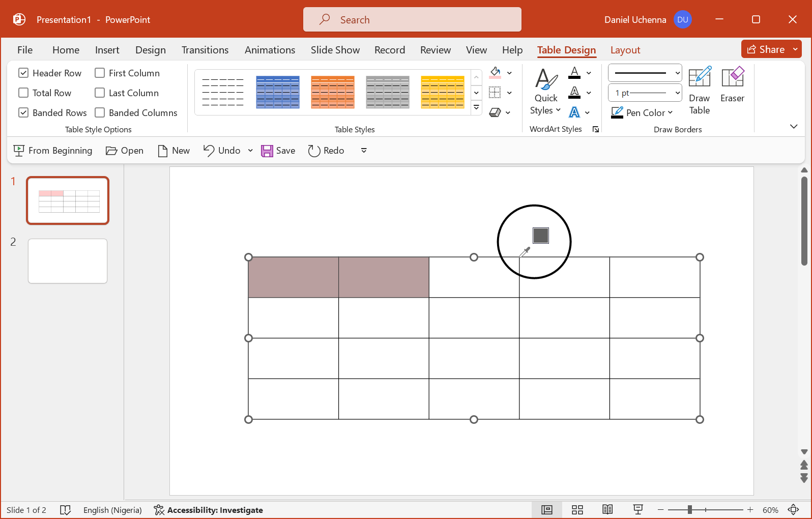Screen dimensions: 812x519
Task: Enable the Banded Columns option
Action: tap(100, 113)
